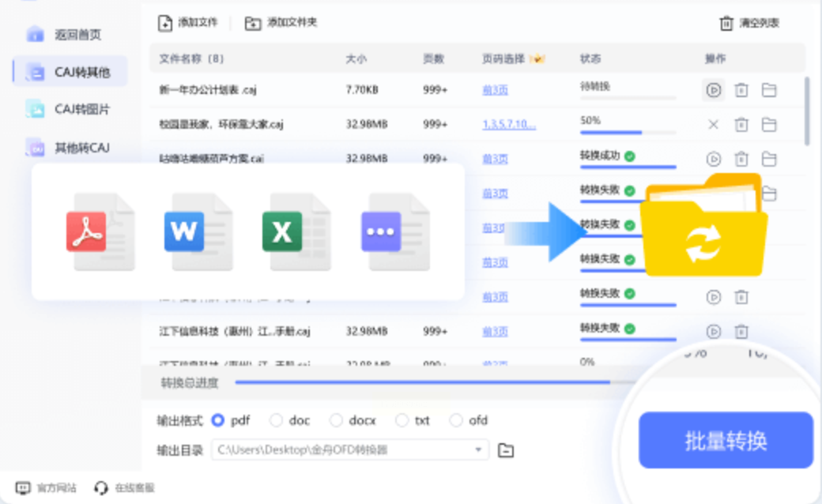Click play in the 江下信息科技 转换失败 row
The width and height of the screenshot is (822, 504).
(x=713, y=331)
